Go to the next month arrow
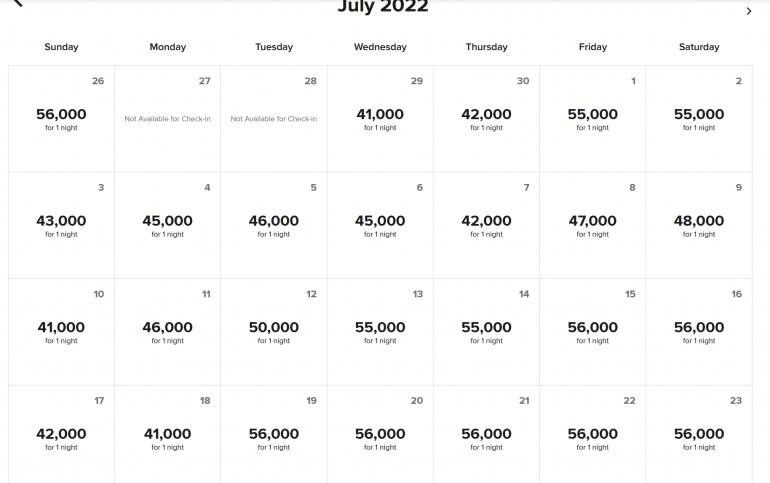The height and width of the screenshot is (483, 770). click(749, 11)
